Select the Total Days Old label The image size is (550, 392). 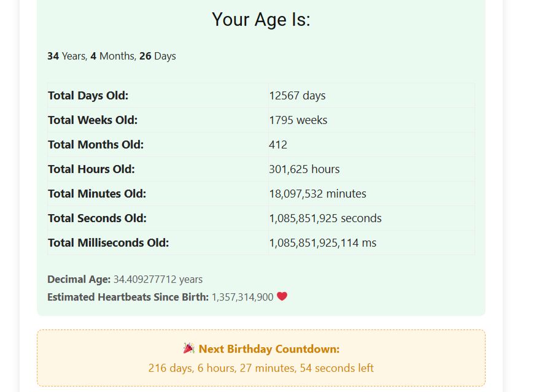pos(88,96)
